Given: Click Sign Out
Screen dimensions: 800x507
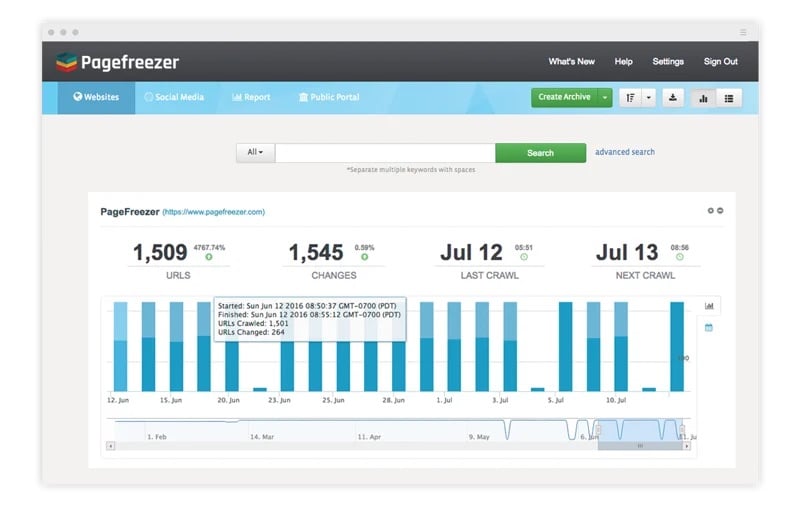Looking at the screenshot, I should (720, 61).
